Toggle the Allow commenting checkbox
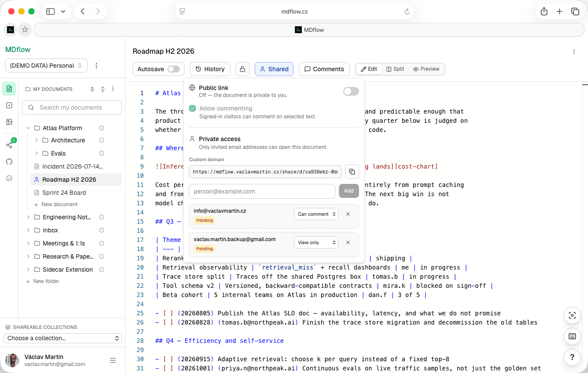 tap(192, 108)
